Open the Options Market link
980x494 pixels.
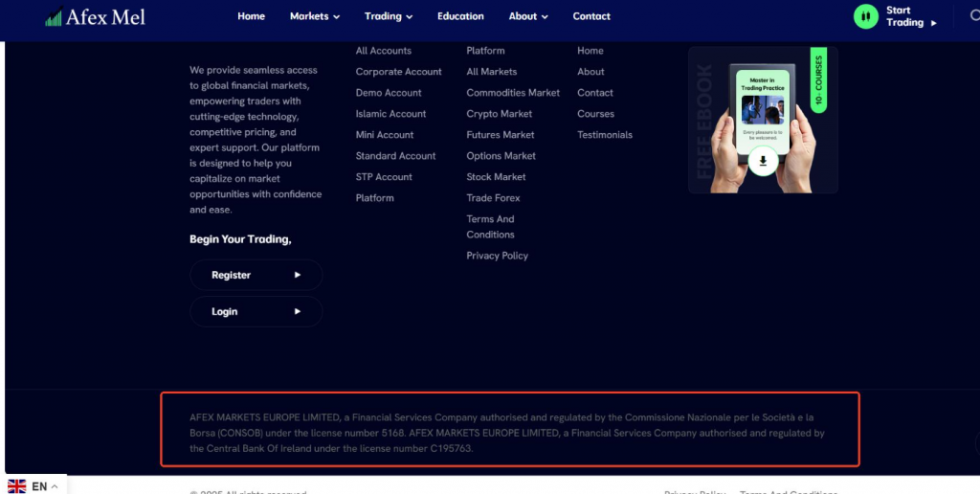tap(501, 156)
